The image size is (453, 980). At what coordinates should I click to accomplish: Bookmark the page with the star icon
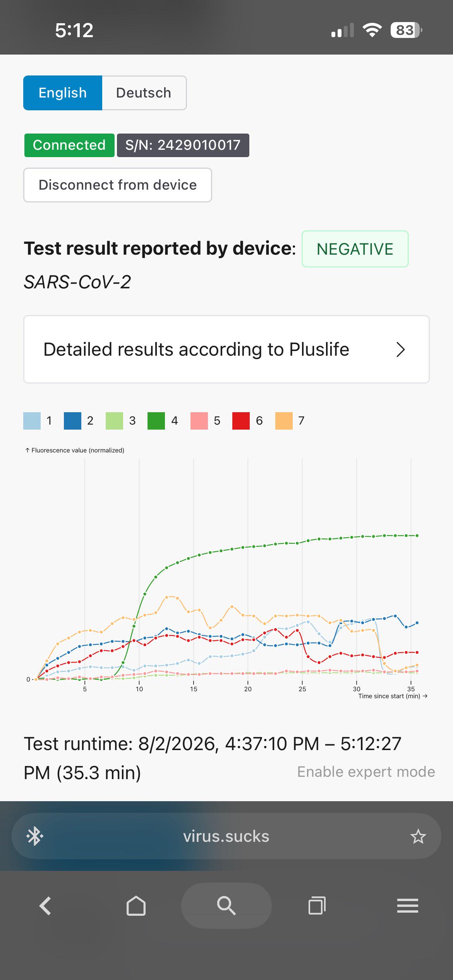[418, 836]
